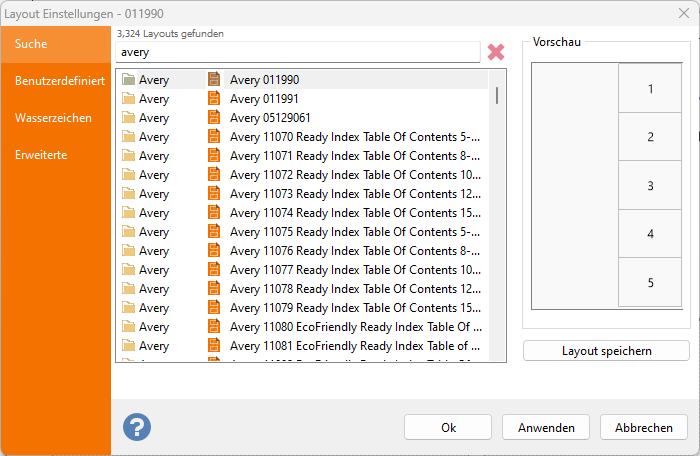Viewport: 700px width, 456px height.
Task: Click the blue help question mark icon
Action: [137, 427]
